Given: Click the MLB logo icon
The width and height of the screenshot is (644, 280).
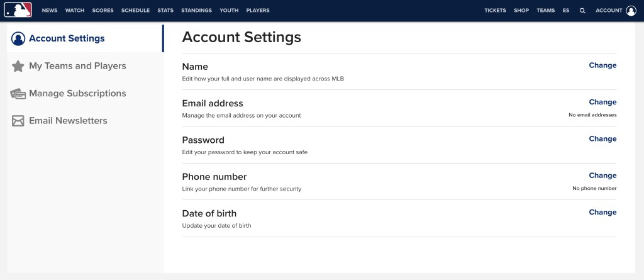Looking at the screenshot, I should (18, 10).
